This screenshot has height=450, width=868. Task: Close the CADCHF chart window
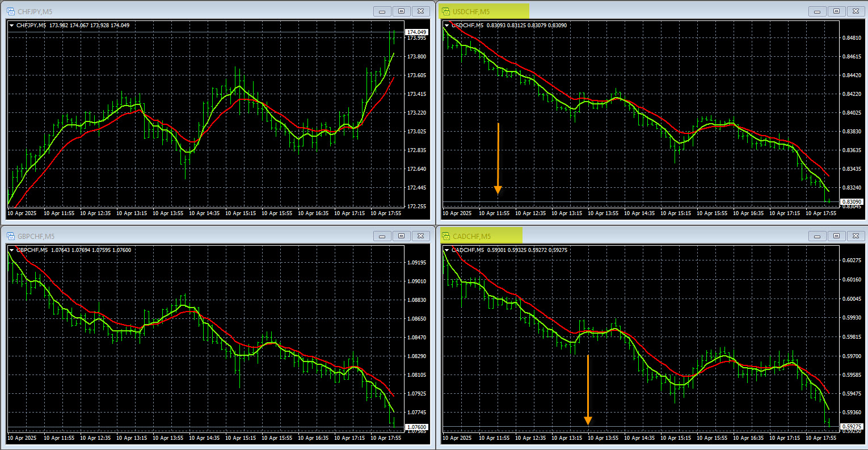click(856, 236)
